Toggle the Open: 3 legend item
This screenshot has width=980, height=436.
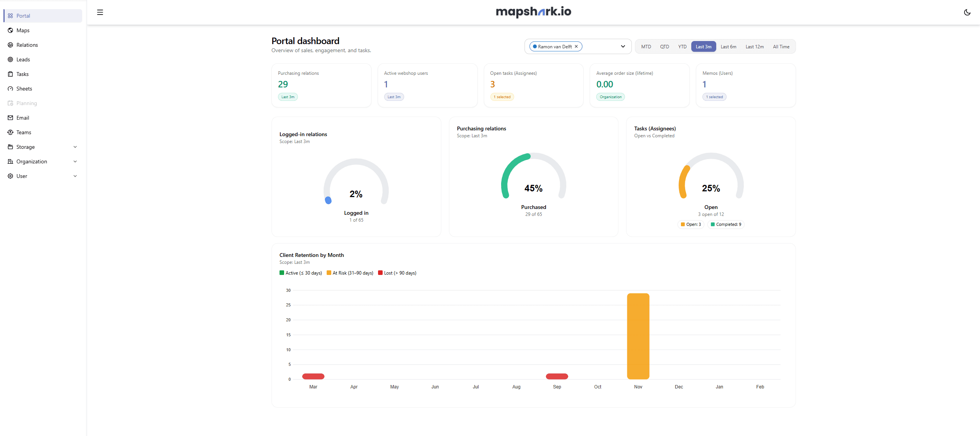click(x=690, y=224)
